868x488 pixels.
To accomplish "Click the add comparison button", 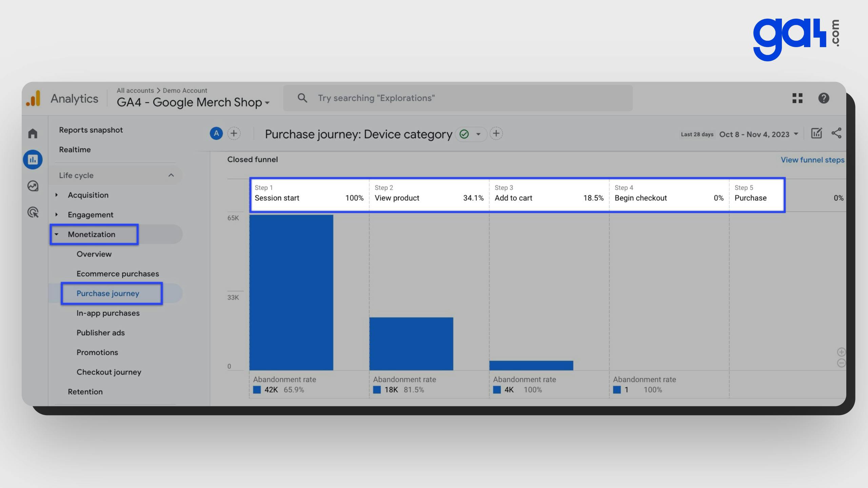I will click(234, 134).
